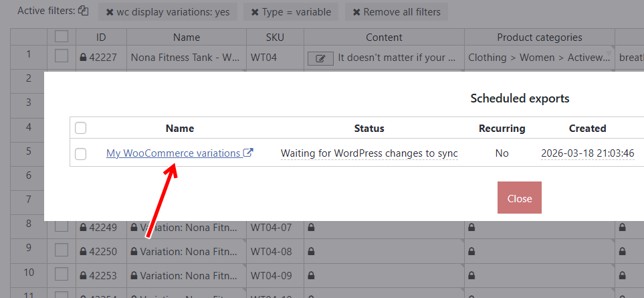Tick the My WooCommerce variations export checkbox
Screen dimensions: 644x298
[x=81, y=154]
